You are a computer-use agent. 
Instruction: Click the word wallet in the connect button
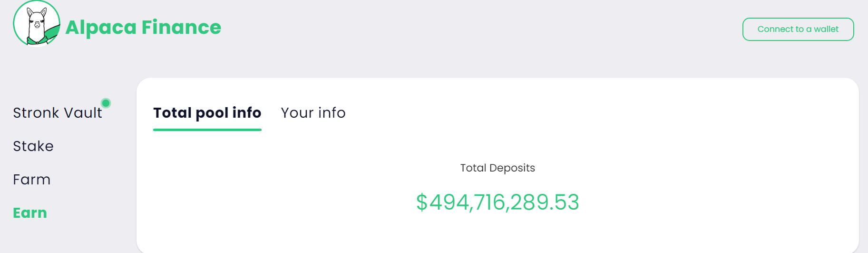[x=826, y=29]
